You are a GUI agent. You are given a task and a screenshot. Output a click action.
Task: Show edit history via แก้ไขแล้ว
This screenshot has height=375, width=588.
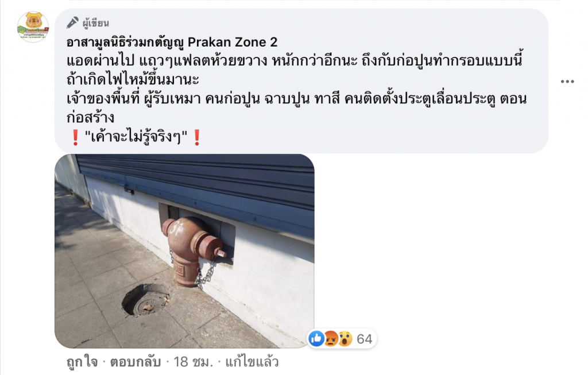252,362
